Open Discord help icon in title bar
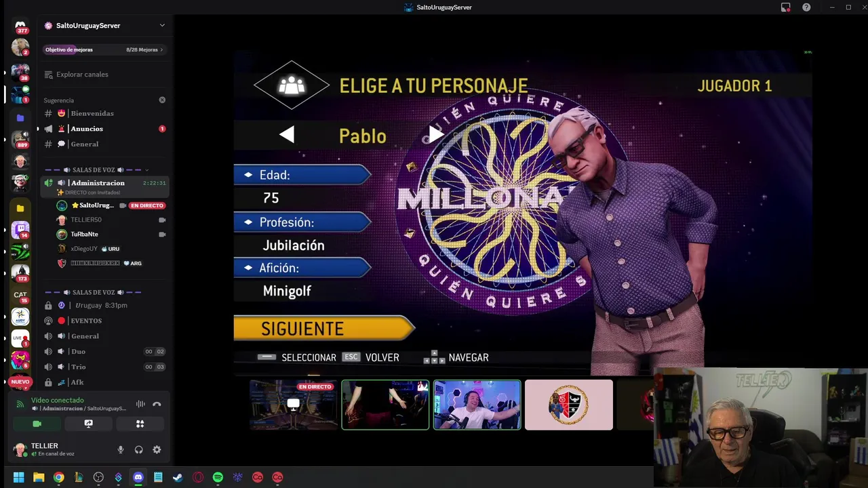868x488 pixels. [806, 7]
